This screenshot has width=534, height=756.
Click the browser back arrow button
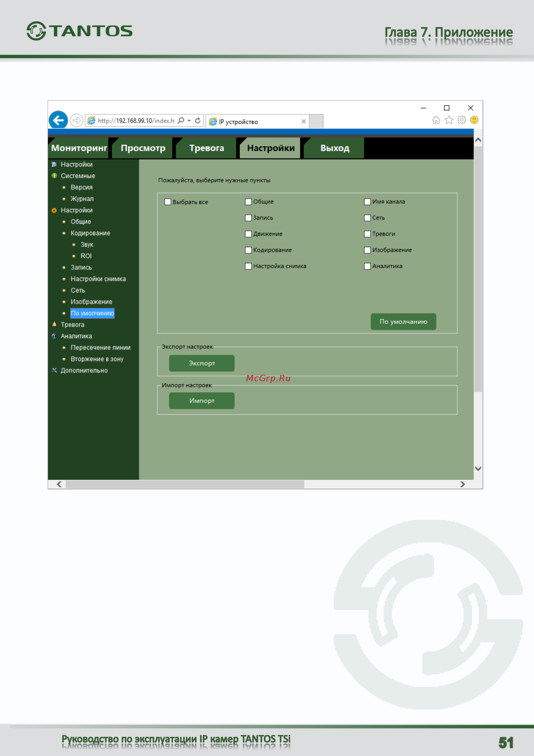point(58,120)
